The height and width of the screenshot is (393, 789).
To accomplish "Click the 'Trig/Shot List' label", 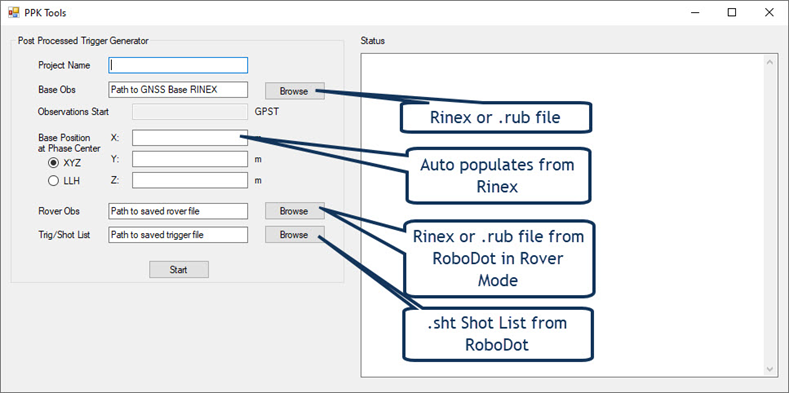I will click(x=64, y=234).
